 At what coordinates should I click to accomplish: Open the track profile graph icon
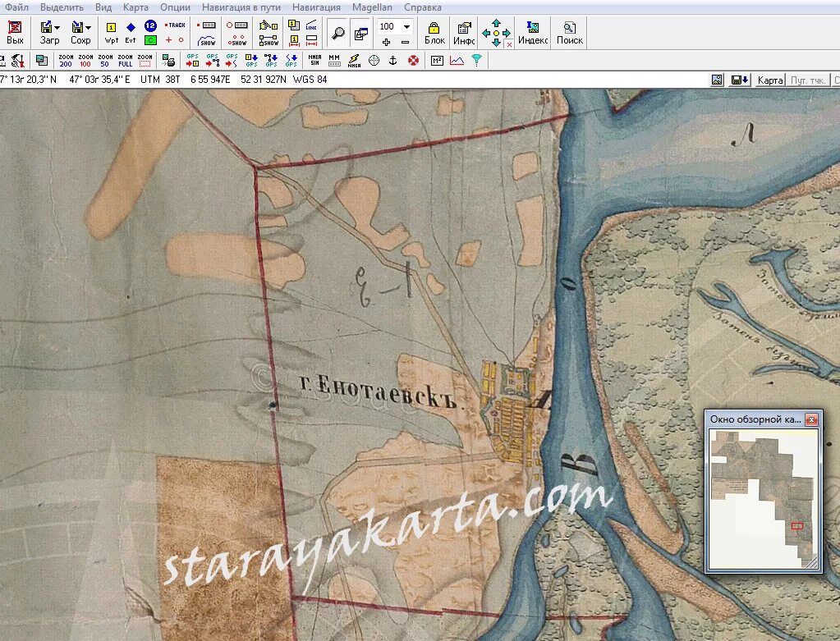coord(457,61)
